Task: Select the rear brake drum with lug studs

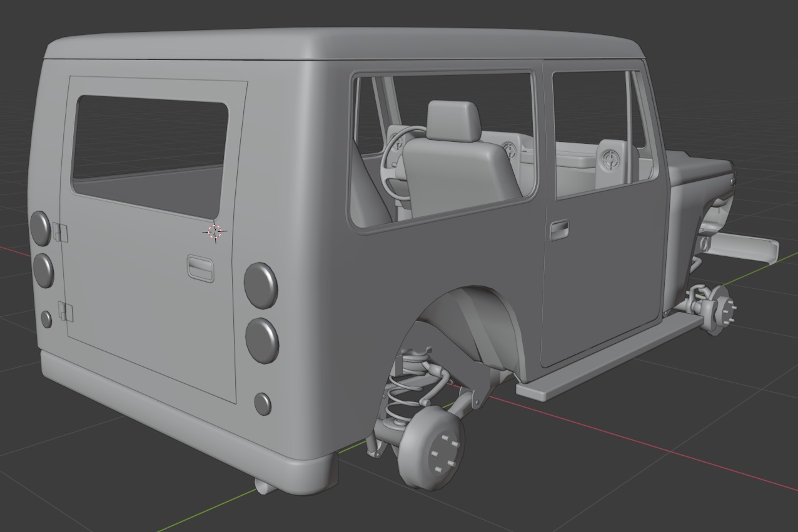Action: point(432,448)
